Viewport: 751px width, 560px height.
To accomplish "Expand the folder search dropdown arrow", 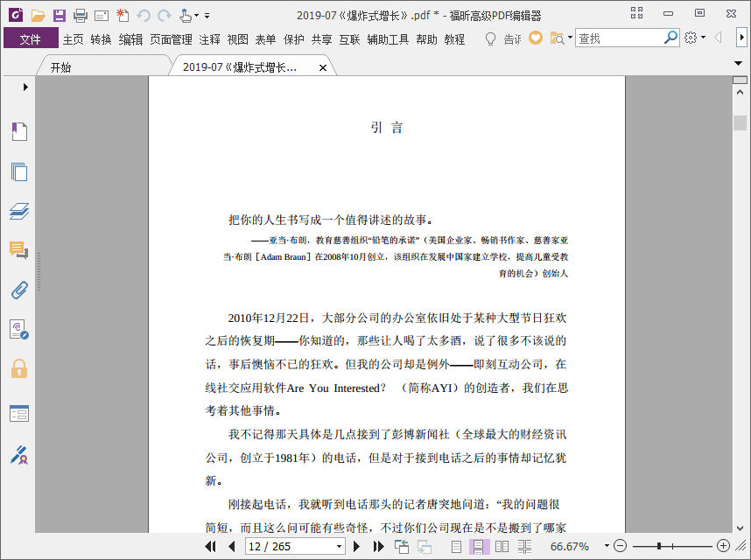I will click(x=570, y=37).
